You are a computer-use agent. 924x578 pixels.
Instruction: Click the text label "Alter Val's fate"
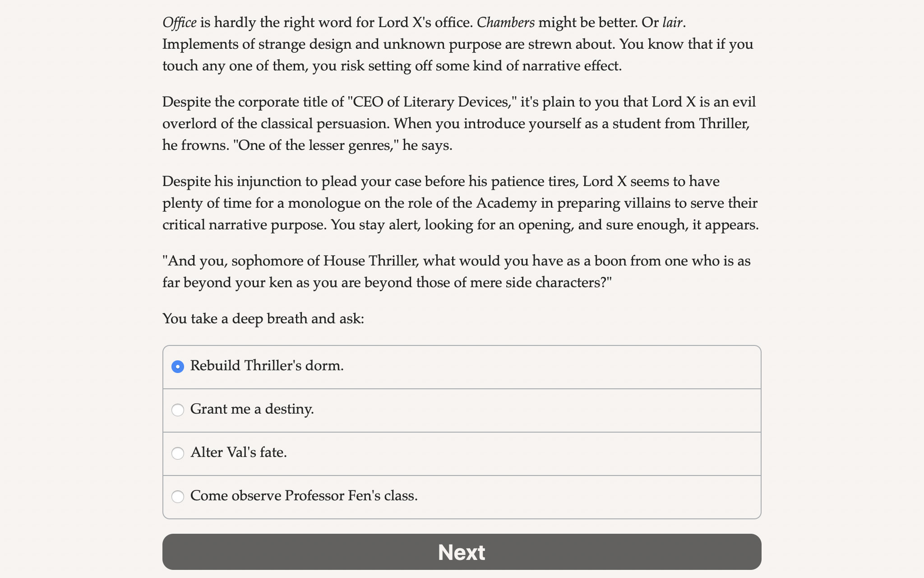point(239,453)
